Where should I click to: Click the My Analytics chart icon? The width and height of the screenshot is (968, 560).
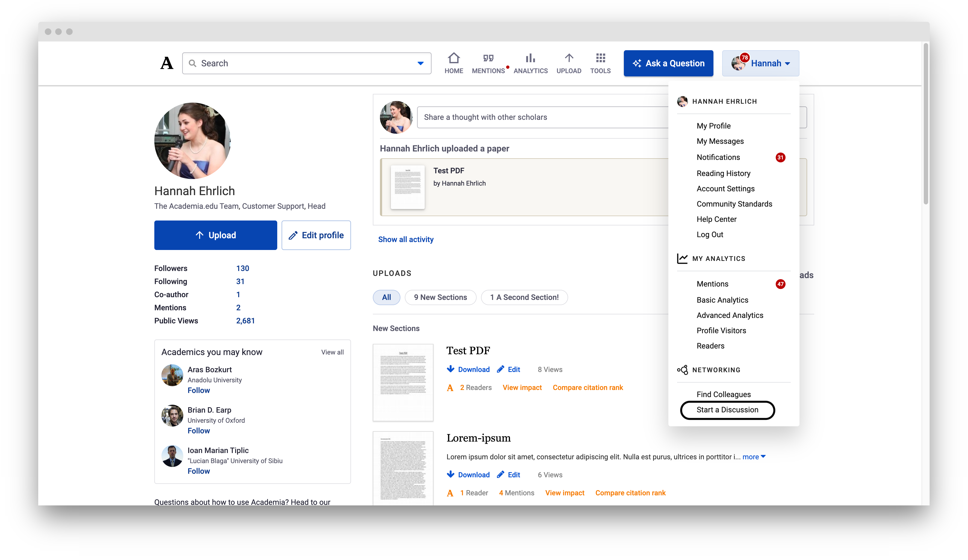[x=682, y=258]
